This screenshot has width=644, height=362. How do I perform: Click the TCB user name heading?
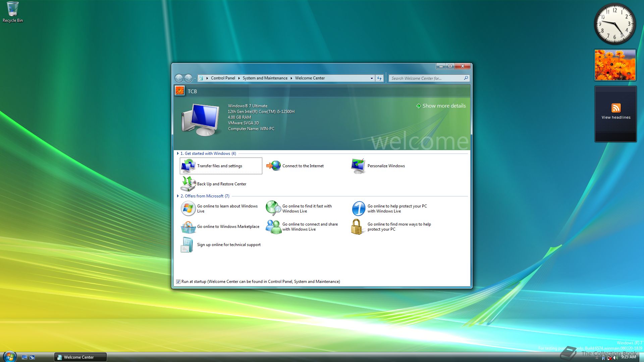click(192, 91)
